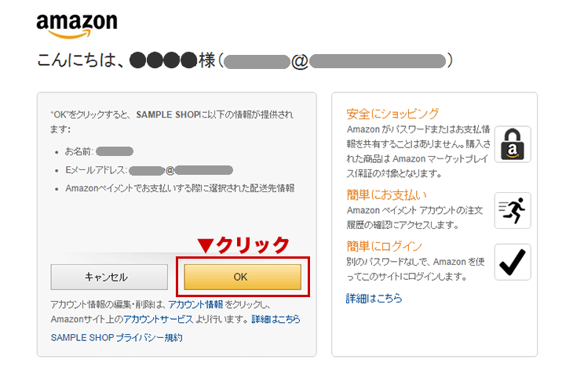Click the キャンセル button
Image resolution: width=573 pixels, height=392 pixels.
point(109,277)
